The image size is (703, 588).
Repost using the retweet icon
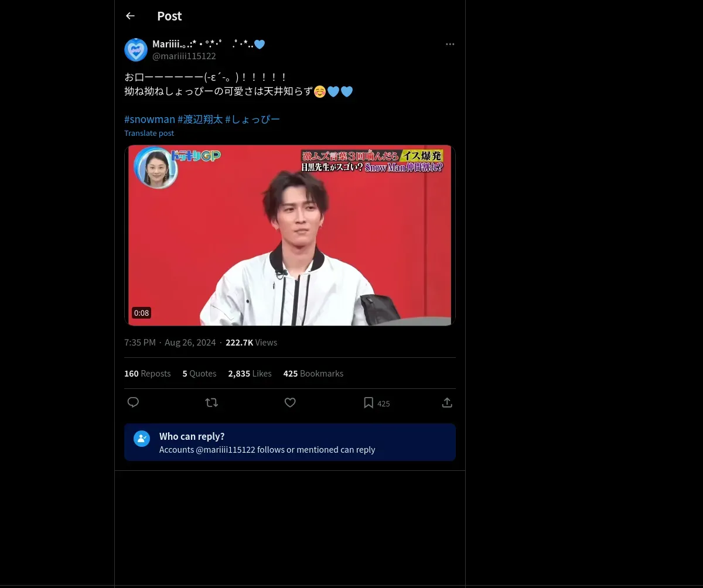(x=211, y=402)
